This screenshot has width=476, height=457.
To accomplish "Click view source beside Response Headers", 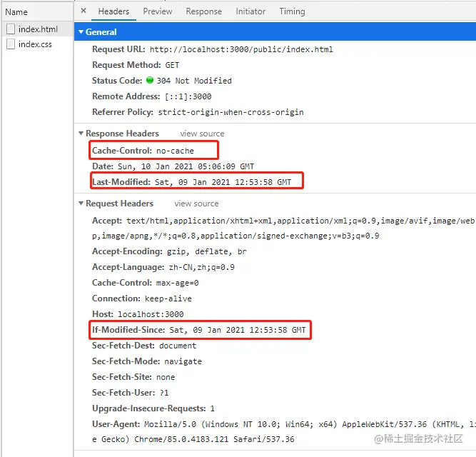I will (x=202, y=134).
